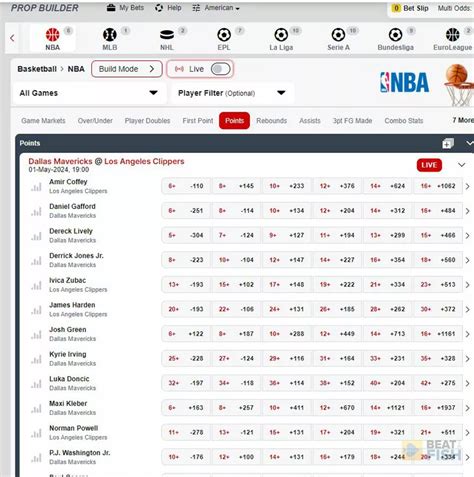474x477 pixels.
Task: Select the MLB baseball league icon
Action: pyautogui.click(x=110, y=35)
